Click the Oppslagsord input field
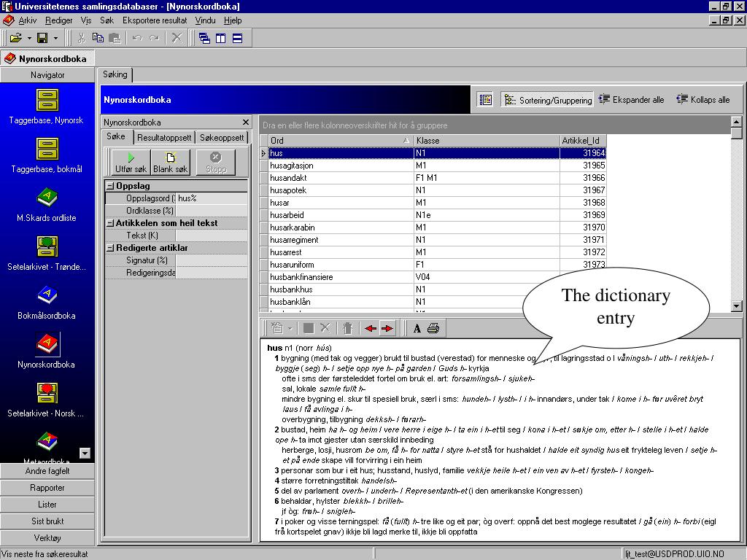This screenshot has width=747, height=560. coord(212,198)
